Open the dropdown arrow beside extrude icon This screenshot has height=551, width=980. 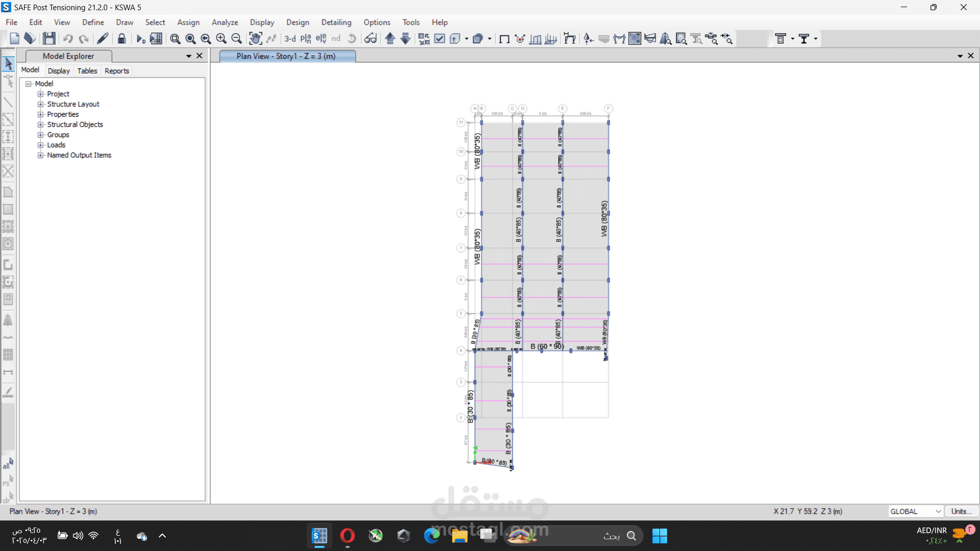[x=467, y=39]
